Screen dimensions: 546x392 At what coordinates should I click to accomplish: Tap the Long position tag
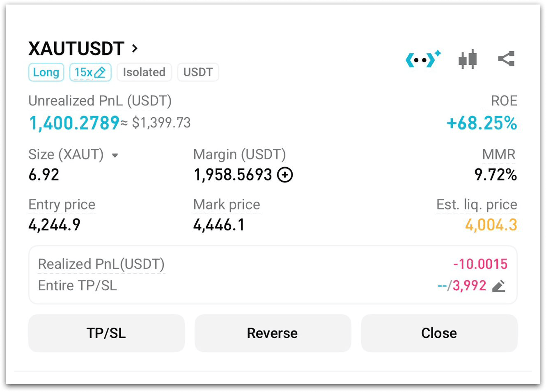coord(46,73)
